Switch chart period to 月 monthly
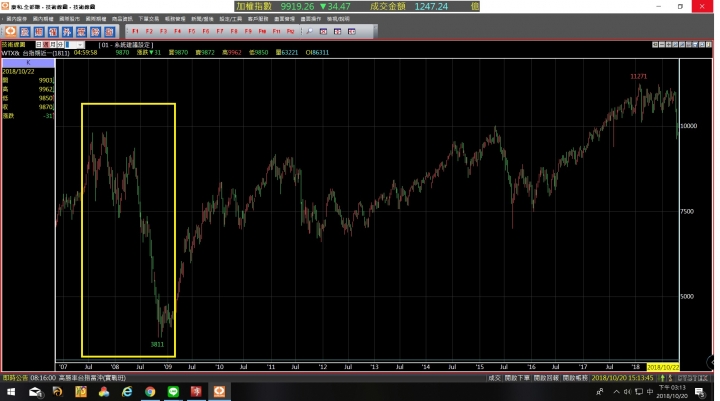 click(53, 45)
